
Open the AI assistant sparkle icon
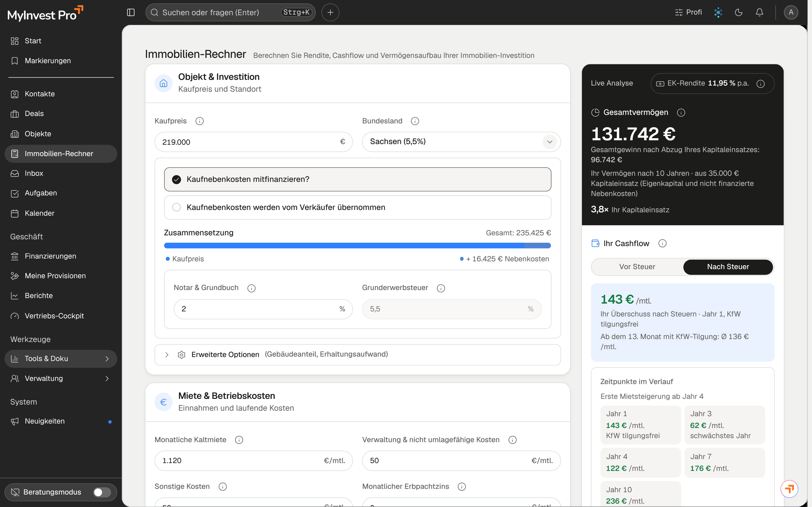pos(718,12)
